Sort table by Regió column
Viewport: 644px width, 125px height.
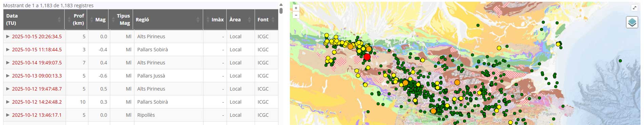[x=168, y=20]
